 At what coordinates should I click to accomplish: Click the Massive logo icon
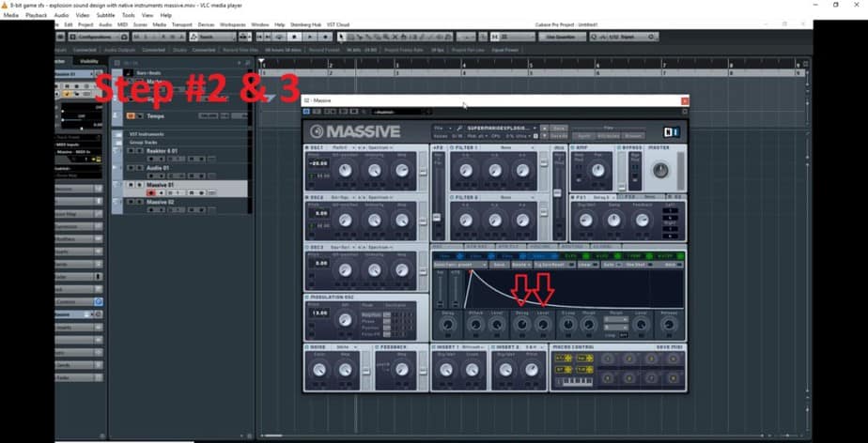point(318,131)
